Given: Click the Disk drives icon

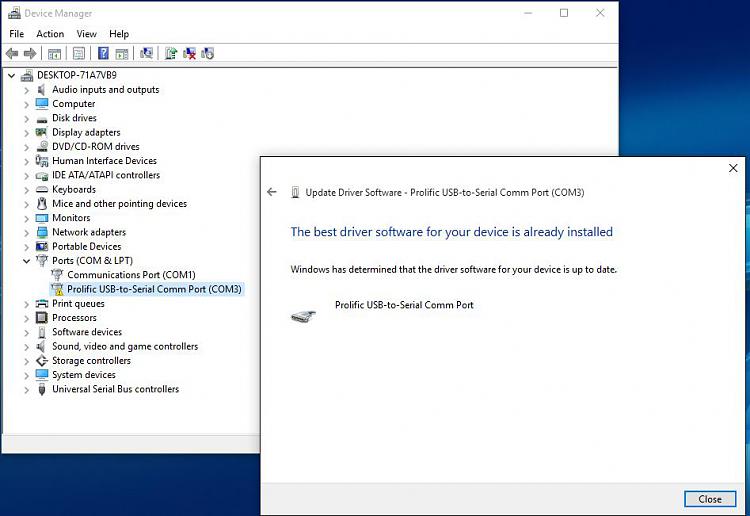Looking at the screenshot, I should [x=42, y=119].
